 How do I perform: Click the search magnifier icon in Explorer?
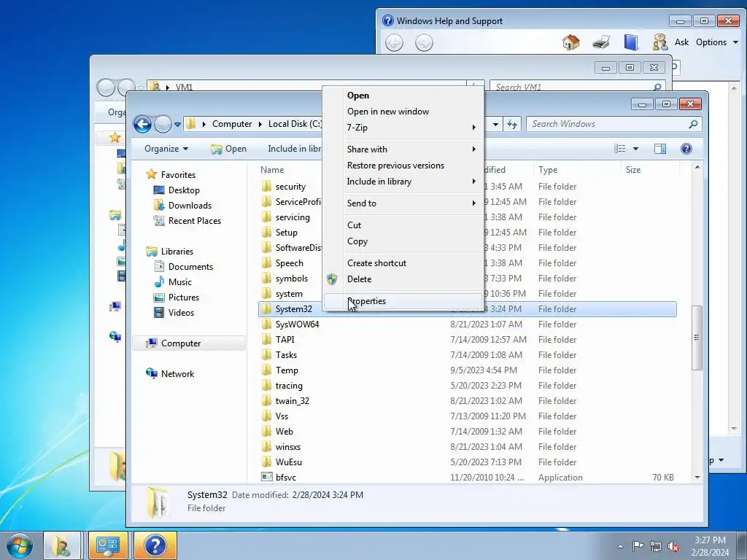pos(693,124)
